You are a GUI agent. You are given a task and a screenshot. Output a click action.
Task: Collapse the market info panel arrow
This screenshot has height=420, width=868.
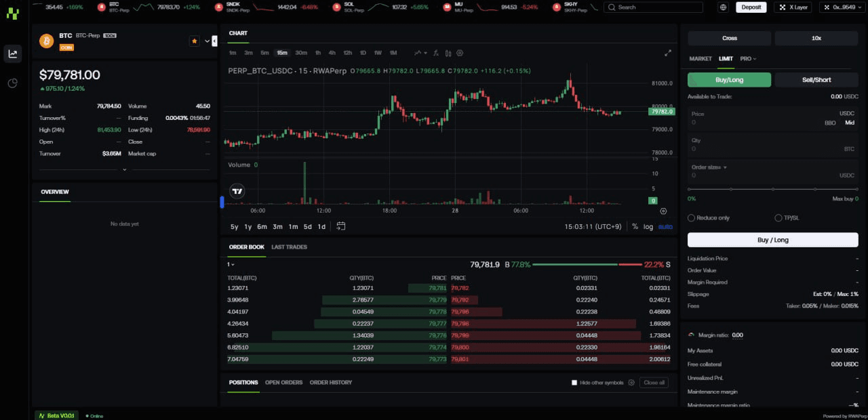214,41
